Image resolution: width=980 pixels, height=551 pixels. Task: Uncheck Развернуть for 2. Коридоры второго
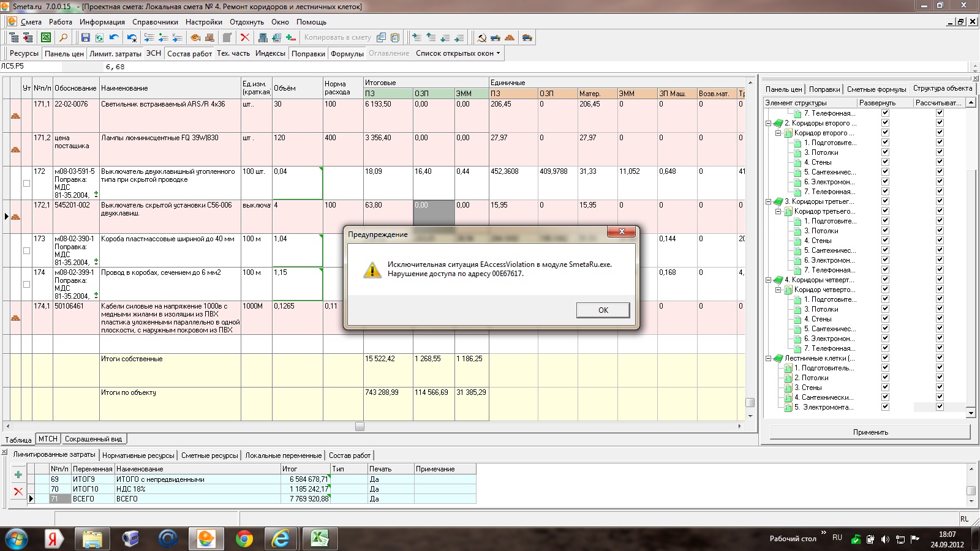885,122
